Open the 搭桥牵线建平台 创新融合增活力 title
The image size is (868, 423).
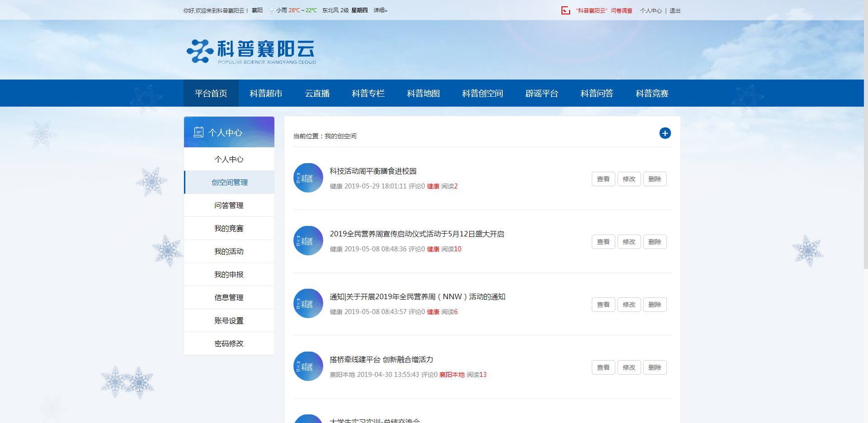pyautogui.click(x=381, y=360)
